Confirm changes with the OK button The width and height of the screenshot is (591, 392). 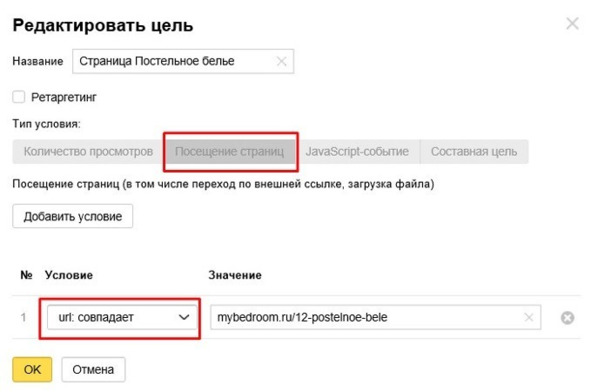pos(32,369)
